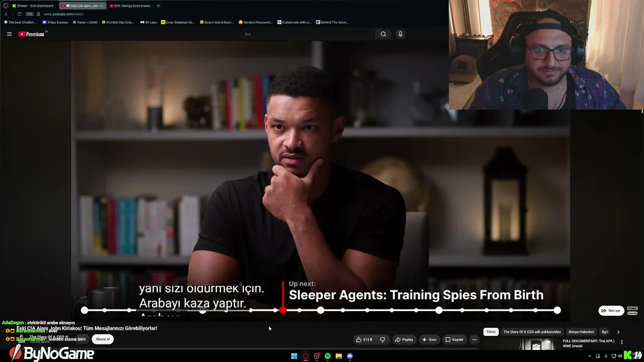Screen dimensions: 644x362
Task: Select The Diary Of A CEO uploader chip
Action: [532, 332]
